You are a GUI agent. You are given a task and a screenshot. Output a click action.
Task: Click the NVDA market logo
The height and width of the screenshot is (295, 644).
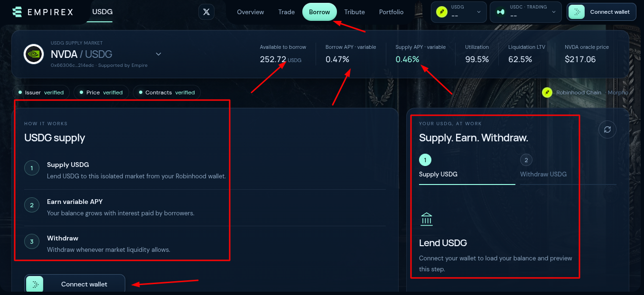pos(34,54)
